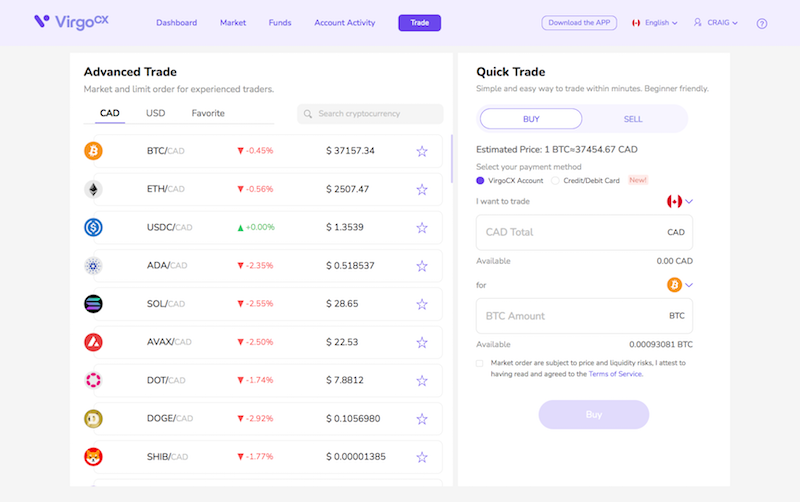Screen dimensions: 800x502
Task: Favorite USDC/CAD with its star
Action: pos(422,228)
